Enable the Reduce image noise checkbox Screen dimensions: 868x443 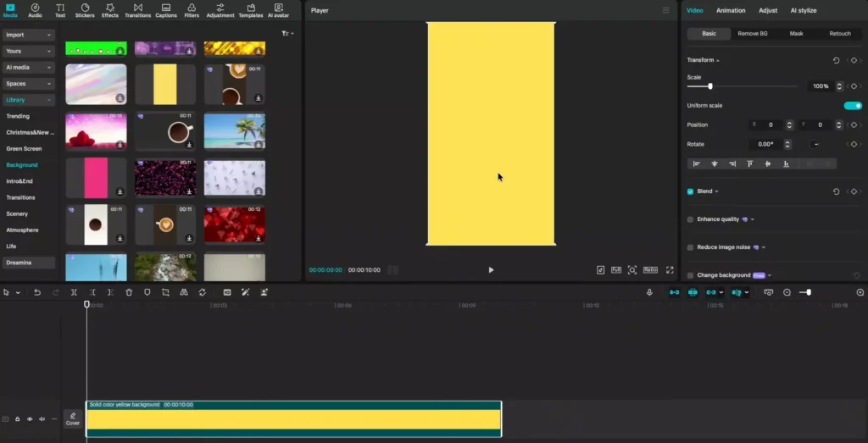tap(690, 247)
